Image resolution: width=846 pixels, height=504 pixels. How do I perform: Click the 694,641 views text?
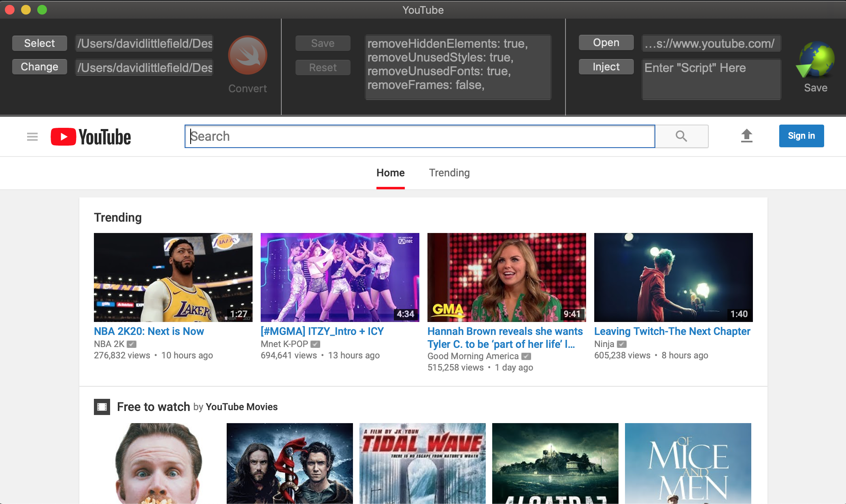point(289,356)
